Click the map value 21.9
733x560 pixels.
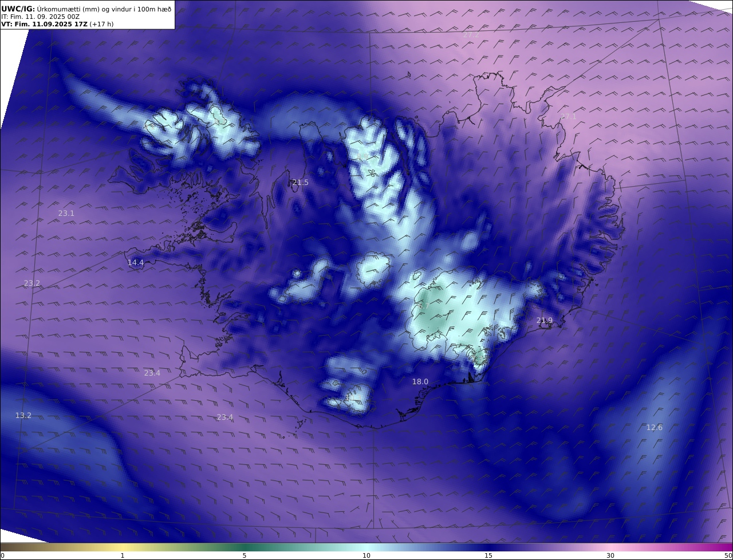tap(545, 321)
